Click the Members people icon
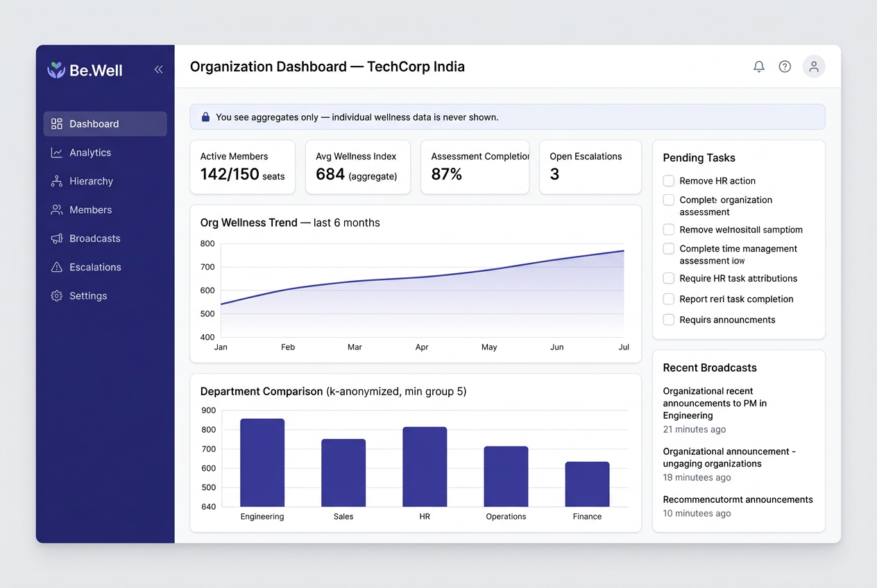The width and height of the screenshot is (877, 588). pyautogui.click(x=57, y=209)
